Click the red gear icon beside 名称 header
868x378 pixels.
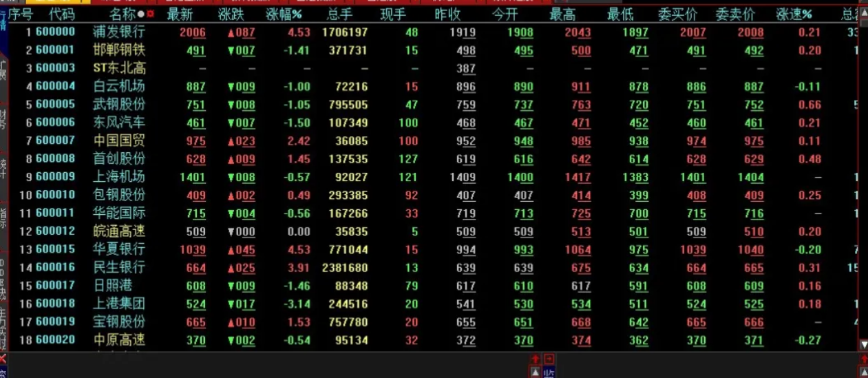point(151,14)
